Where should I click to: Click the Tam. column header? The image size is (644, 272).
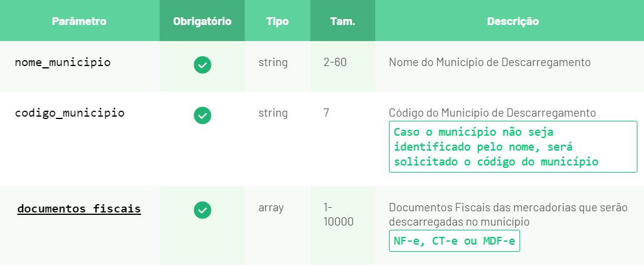coord(343,21)
